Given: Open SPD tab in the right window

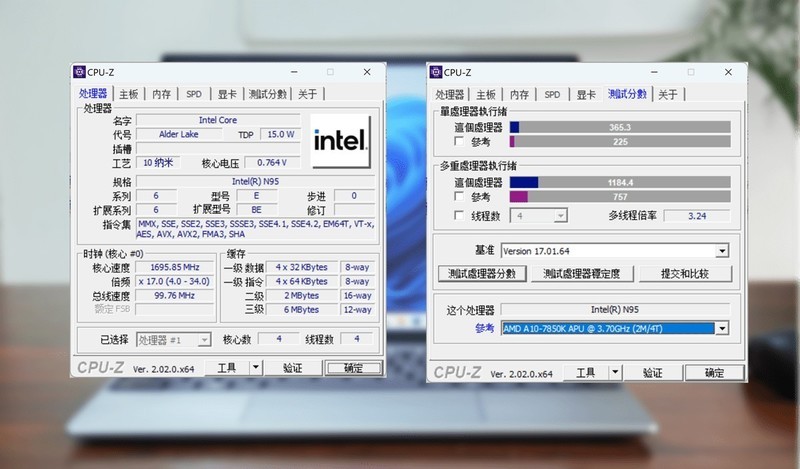Looking at the screenshot, I should 552,94.
